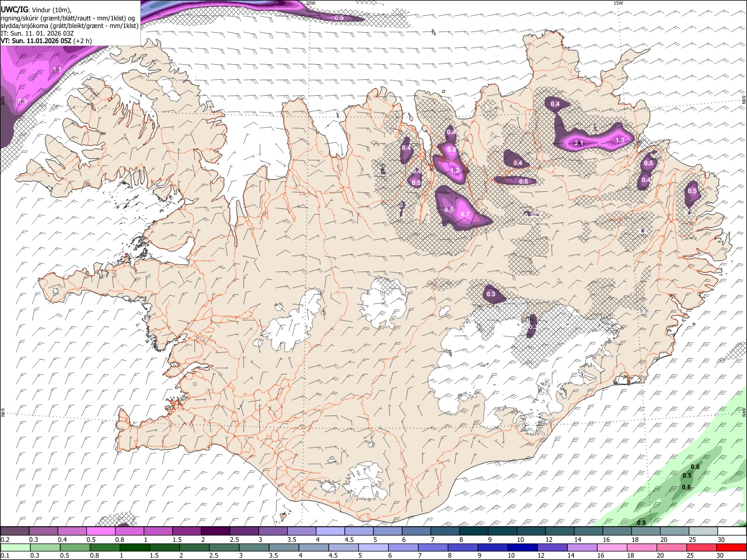Image resolution: width=747 pixels, height=560 pixels.
Task: Click the "30" label in the lower legend row
Action: [720, 556]
